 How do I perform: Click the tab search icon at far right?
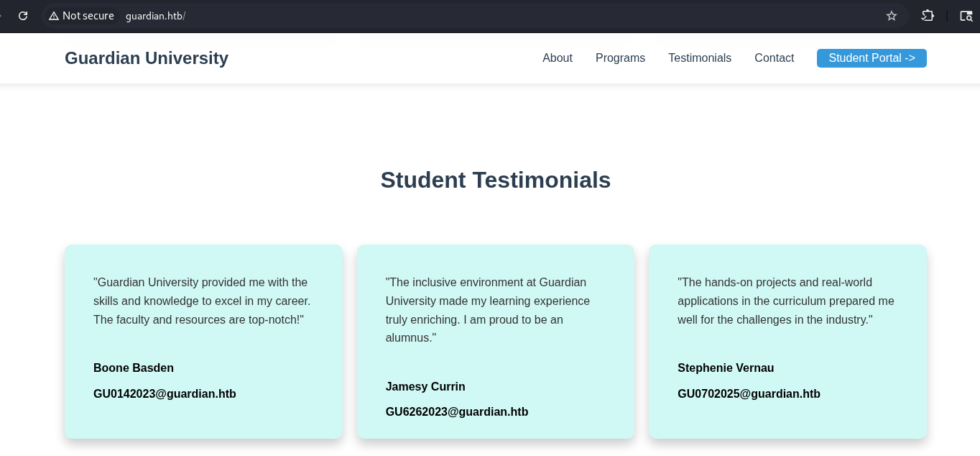[x=966, y=16]
